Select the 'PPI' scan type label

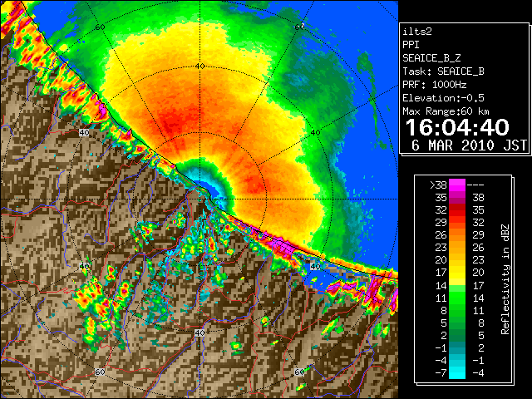point(411,45)
